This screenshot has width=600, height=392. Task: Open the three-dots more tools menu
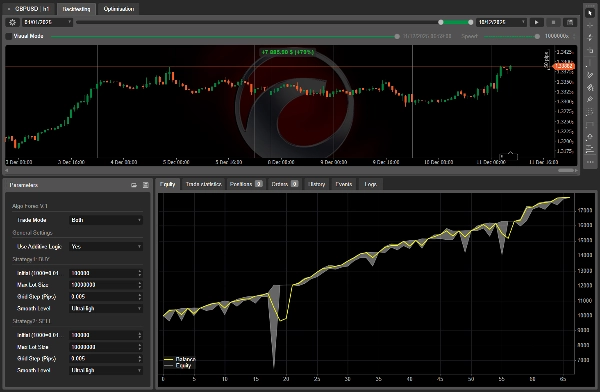pos(590,162)
